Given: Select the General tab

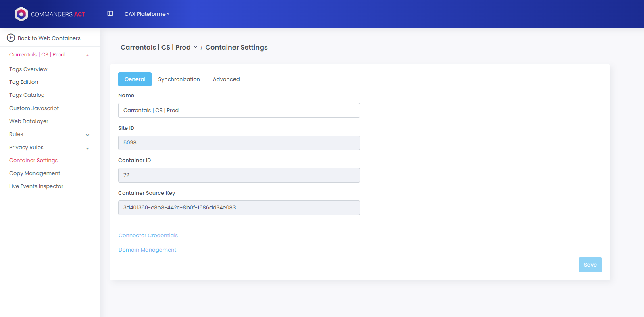Looking at the screenshot, I should tap(135, 79).
